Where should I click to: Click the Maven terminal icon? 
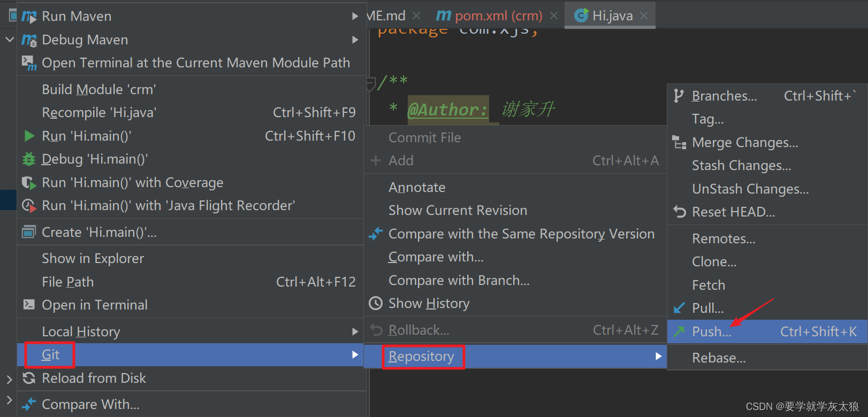tap(29, 63)
